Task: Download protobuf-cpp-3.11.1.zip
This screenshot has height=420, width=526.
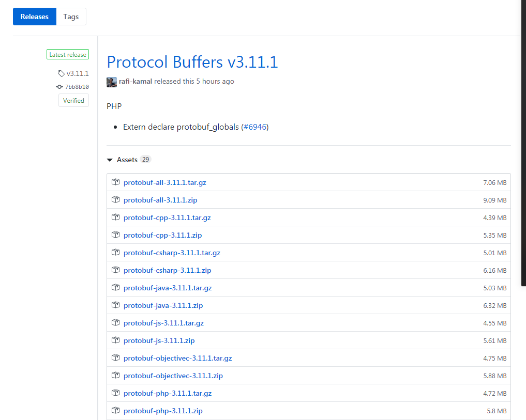Action: tap(163, 235)
